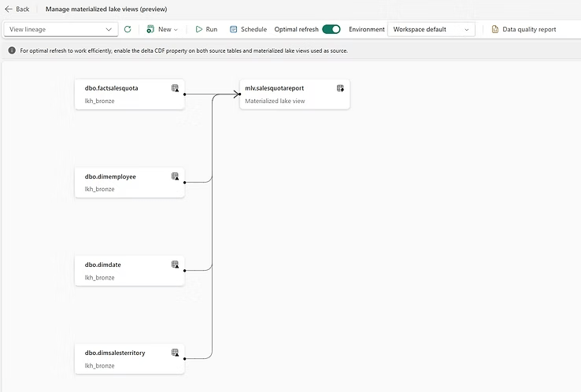Open the Data quality report
The width and height of the screenshot is (581, 392).
(x=524, y=29)
